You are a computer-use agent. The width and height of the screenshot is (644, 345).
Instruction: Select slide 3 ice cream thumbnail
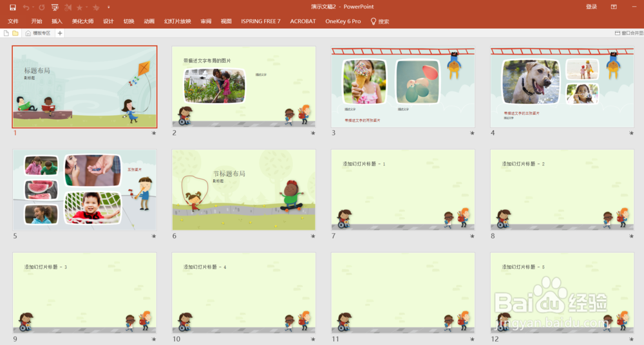pos(403,87)
